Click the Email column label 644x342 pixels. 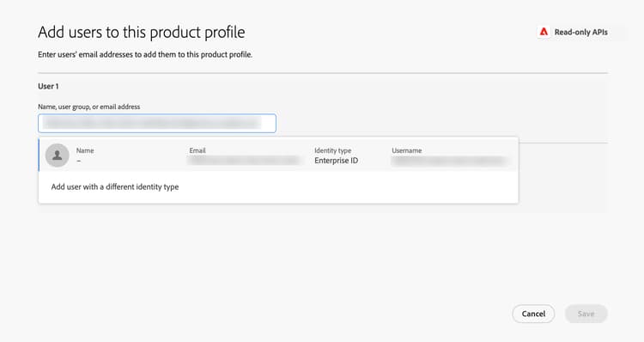coord(197,150)
